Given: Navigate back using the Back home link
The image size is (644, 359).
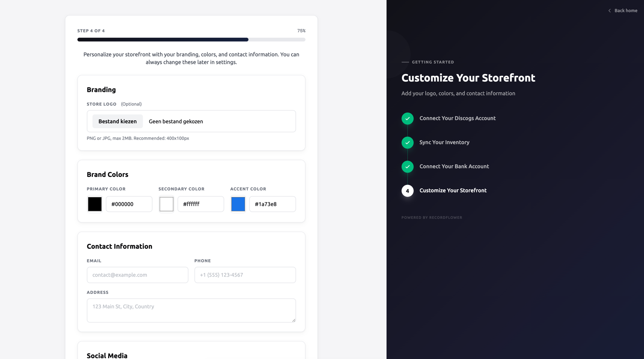Looking at the screenshot, I should click(x=626, y=11).
